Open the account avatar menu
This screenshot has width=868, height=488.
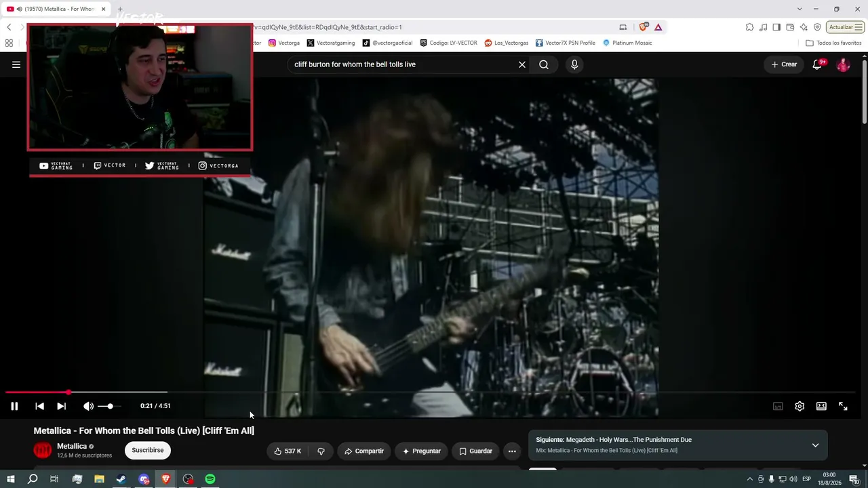(843, 64)
